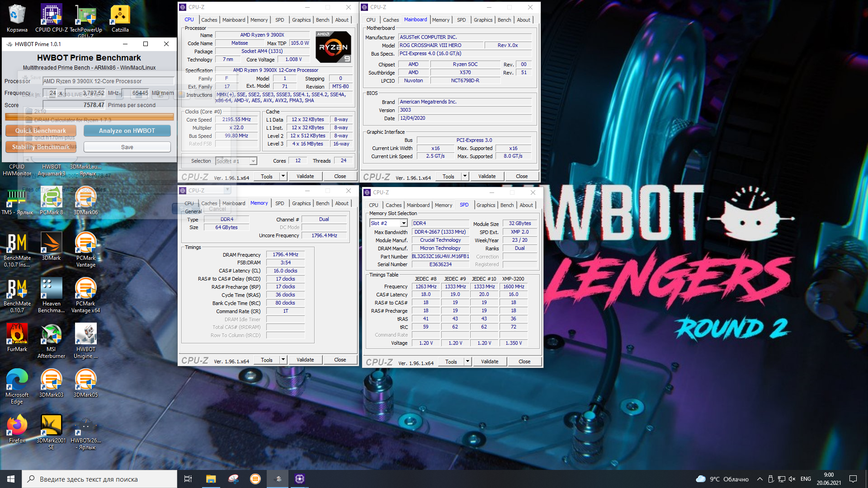Image resolution: width=868 pixels, height=488 pixels.
Task: Click HWBOT Prime orange progress bar
Action: (x=90, y=117)
